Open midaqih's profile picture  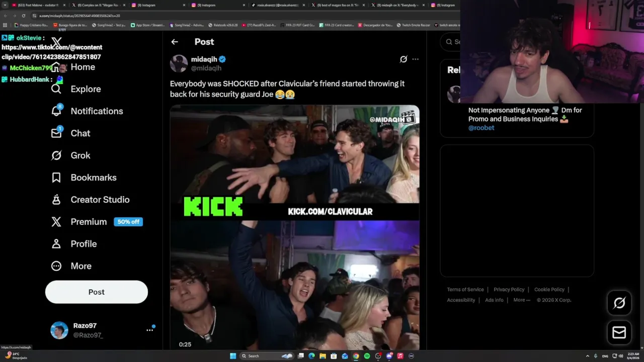tap(179, 63)
